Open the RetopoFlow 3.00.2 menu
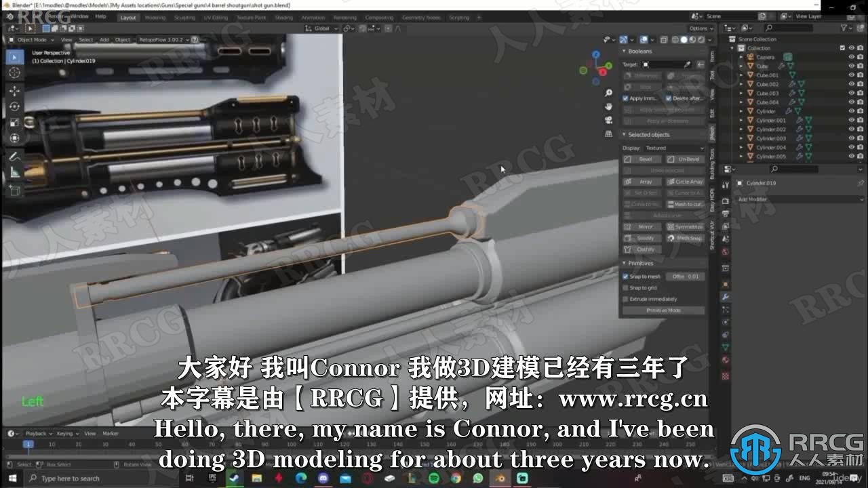The width and height of the screenshot is (868, 488). [x=163, y=39]
